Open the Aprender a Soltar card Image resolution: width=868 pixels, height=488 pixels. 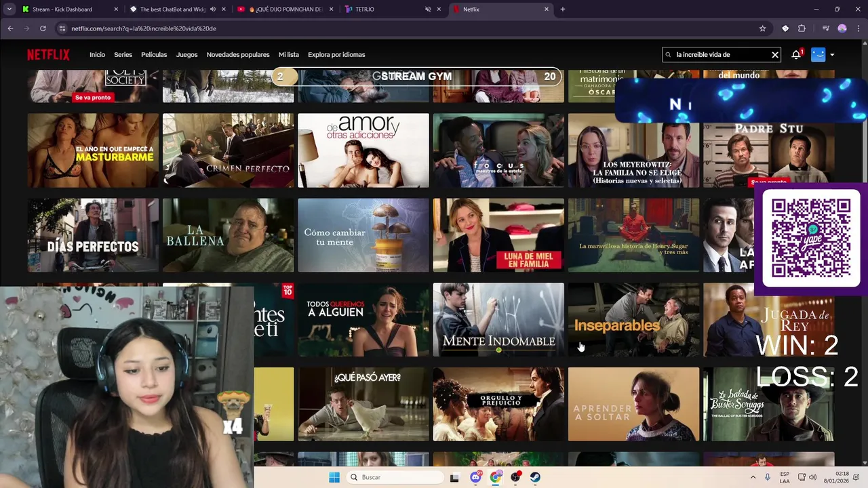pos(633,405)
